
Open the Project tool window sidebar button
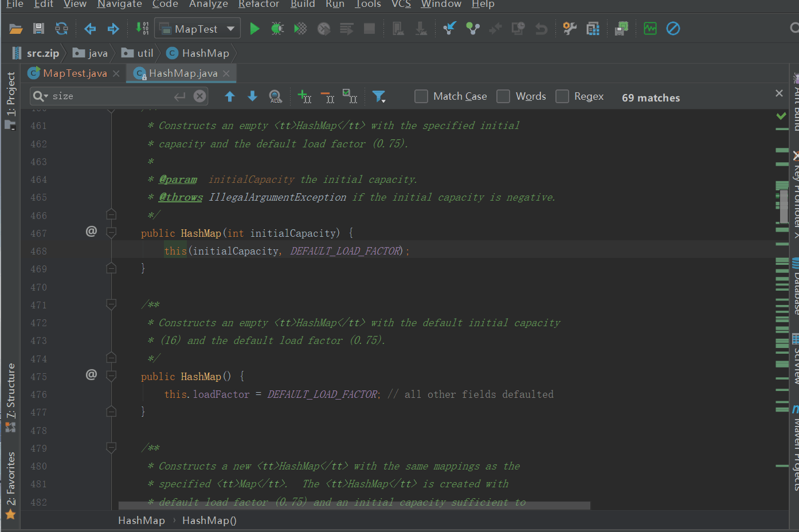tap(10, 100)
